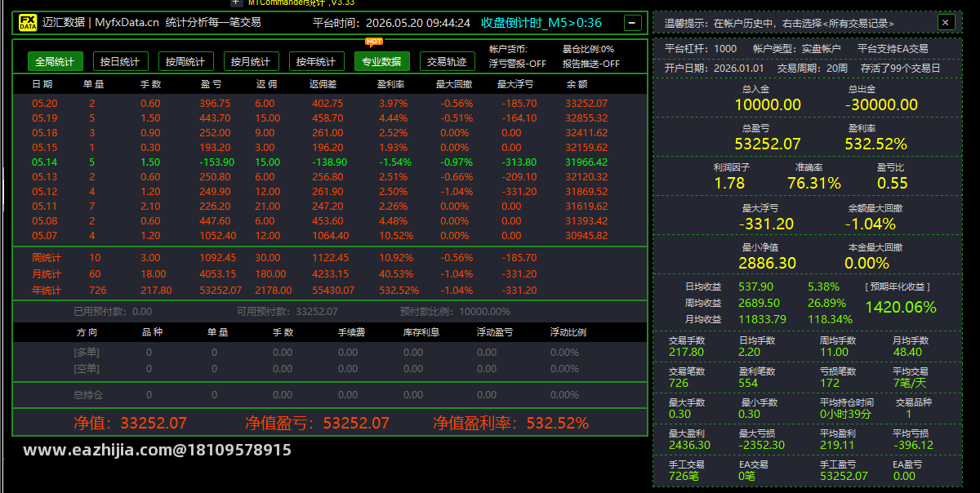Close the right-side info panel with X
The height and width of the screenshot is (493, 980).
pos(945,23)
